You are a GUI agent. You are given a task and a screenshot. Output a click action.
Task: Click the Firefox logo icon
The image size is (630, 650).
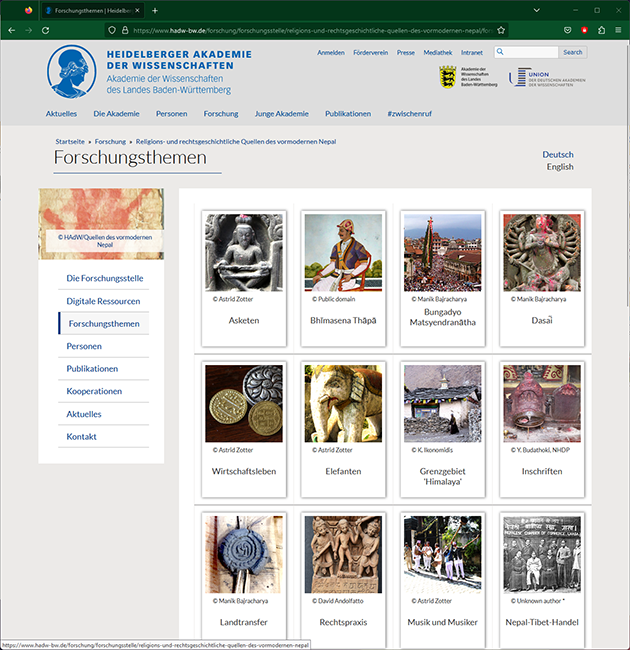28,10
